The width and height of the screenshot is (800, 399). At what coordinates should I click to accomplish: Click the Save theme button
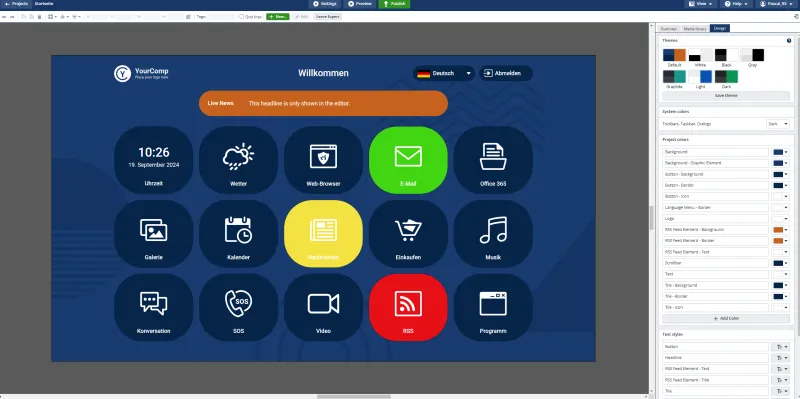click(x=726, y=96)
